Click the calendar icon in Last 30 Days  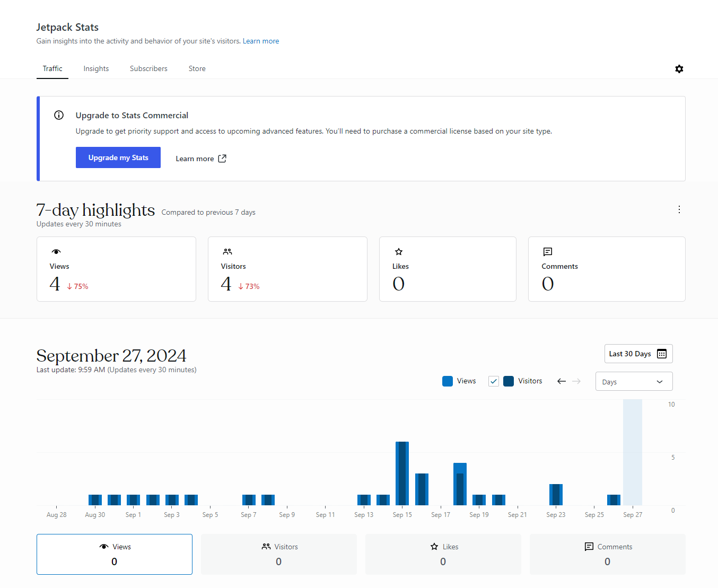click(x=662, y=354)
